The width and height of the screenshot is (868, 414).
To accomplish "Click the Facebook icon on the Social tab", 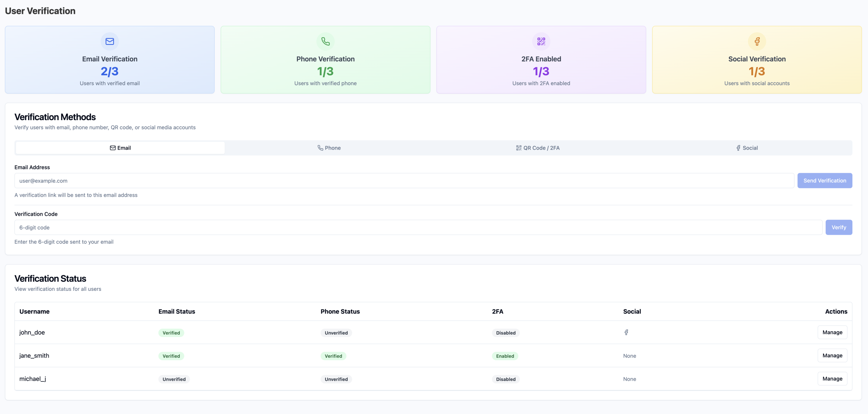I will click(738, 148).
